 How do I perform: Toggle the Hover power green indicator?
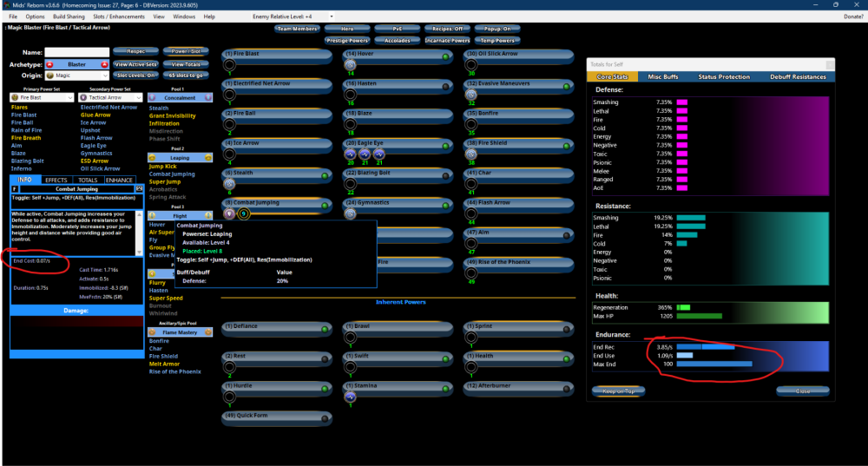click(x=445, y=56)
